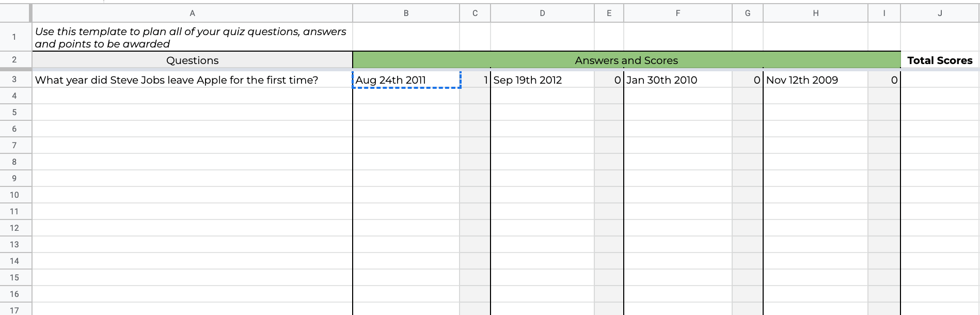Select column B header
The image size is (980, 315).
click(406, 13)
